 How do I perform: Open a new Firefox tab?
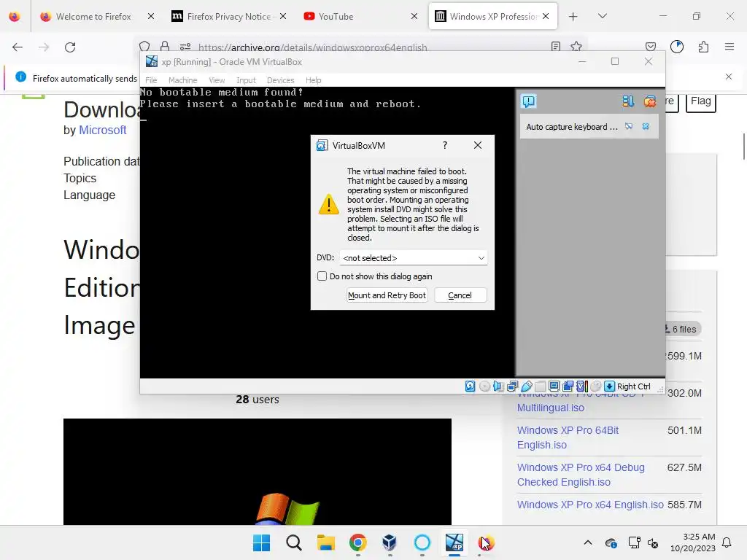(573, 17)
